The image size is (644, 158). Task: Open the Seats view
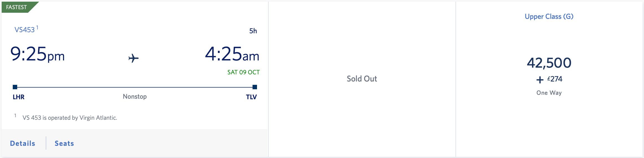point(64,143)
